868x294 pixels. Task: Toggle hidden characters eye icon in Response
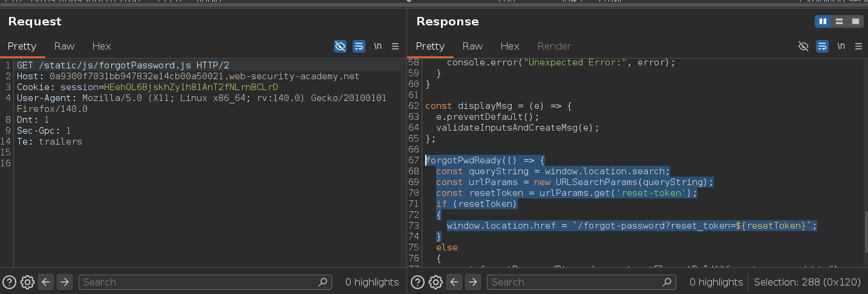click(x=803, y=46)
